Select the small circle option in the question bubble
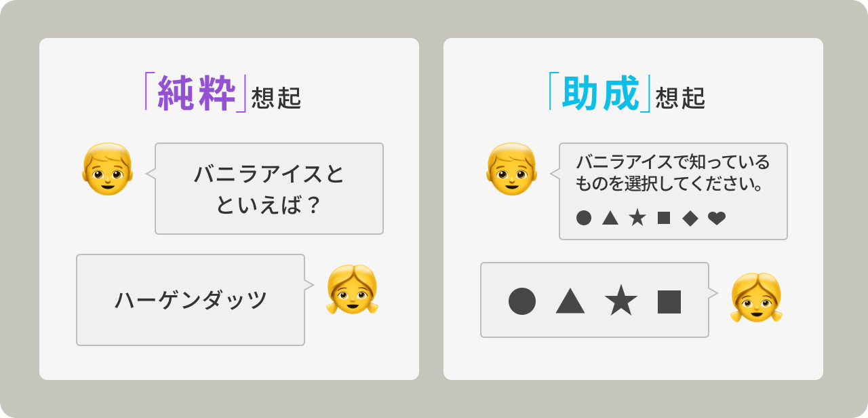Image resolution: width=868 pixels, height=418 pixels. (x=583, y=218)
